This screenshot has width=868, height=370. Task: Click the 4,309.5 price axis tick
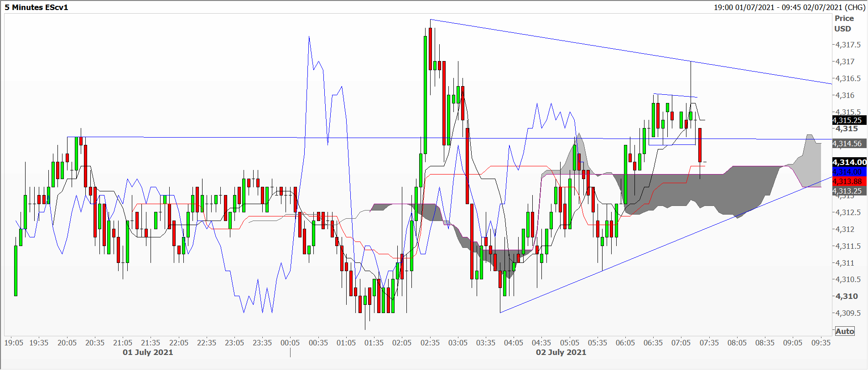click(848, 313)
